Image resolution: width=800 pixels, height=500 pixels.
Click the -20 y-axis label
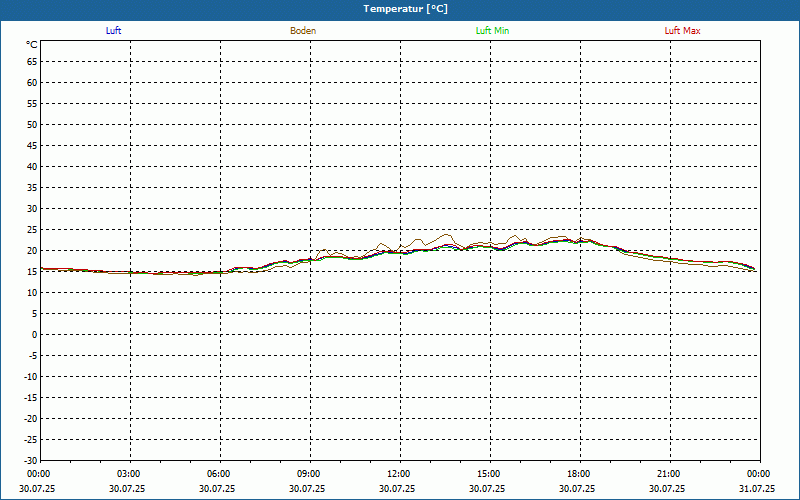[x=30, y=419]
